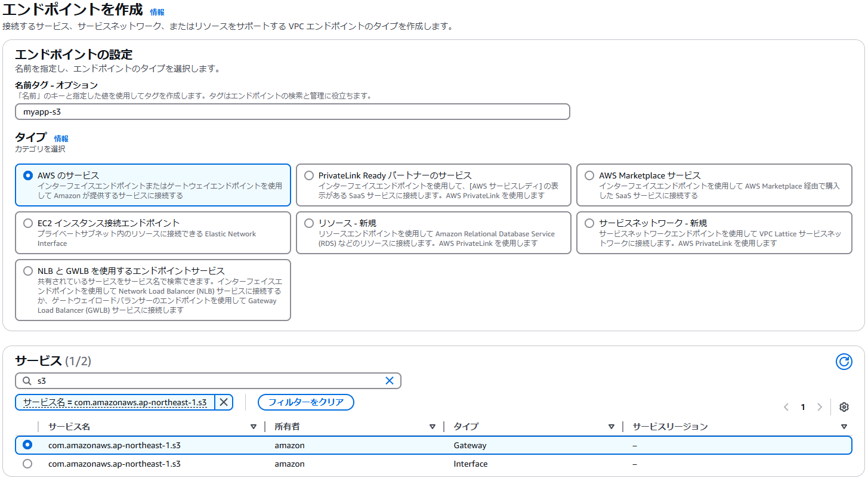Image resolution: width=868 pixels, height=481 pixels.
Task: Select the AWS Marketplace サービス option
Action: tap(589, 175)
